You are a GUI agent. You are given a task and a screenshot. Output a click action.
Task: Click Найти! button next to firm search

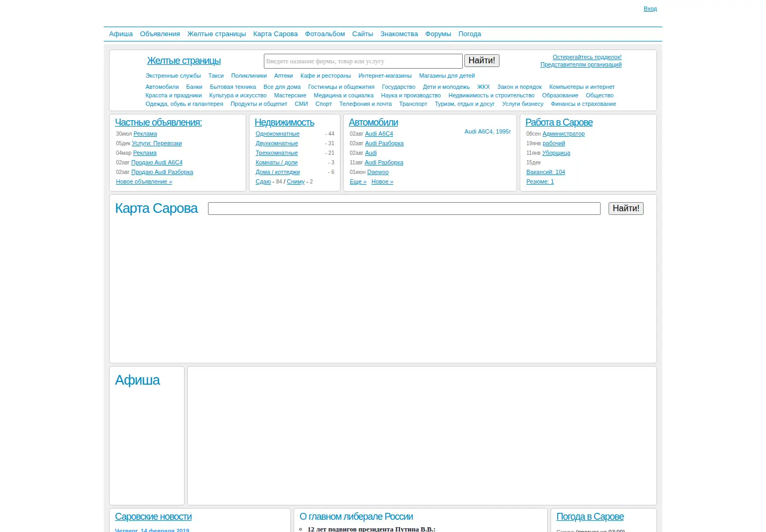[482, 61]
